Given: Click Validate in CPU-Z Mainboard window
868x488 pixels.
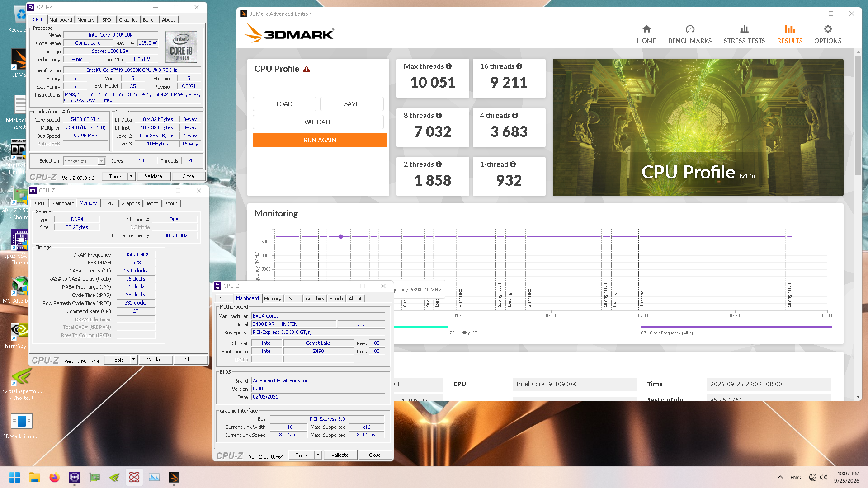Looking at the screenshot, I should (x=340, y=455).
